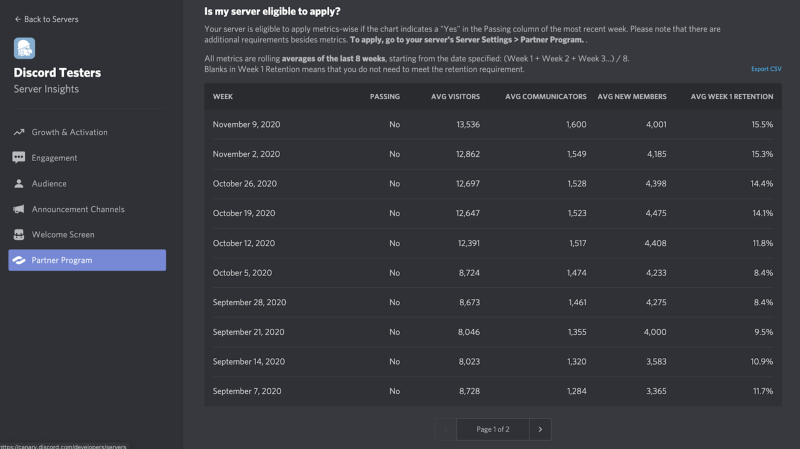Open the Growth & Activation section
The image size is (800, 449).
(87, 132)
